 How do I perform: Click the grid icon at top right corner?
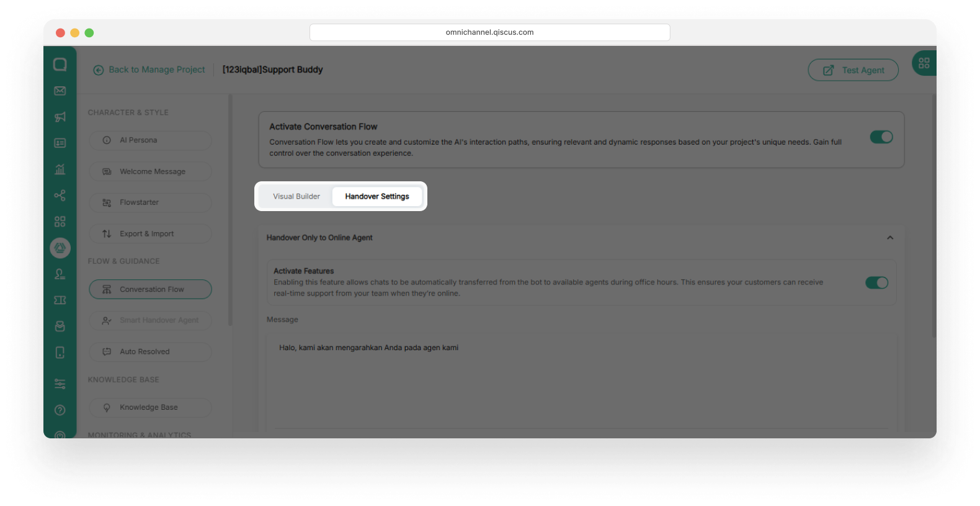[924, 63]
